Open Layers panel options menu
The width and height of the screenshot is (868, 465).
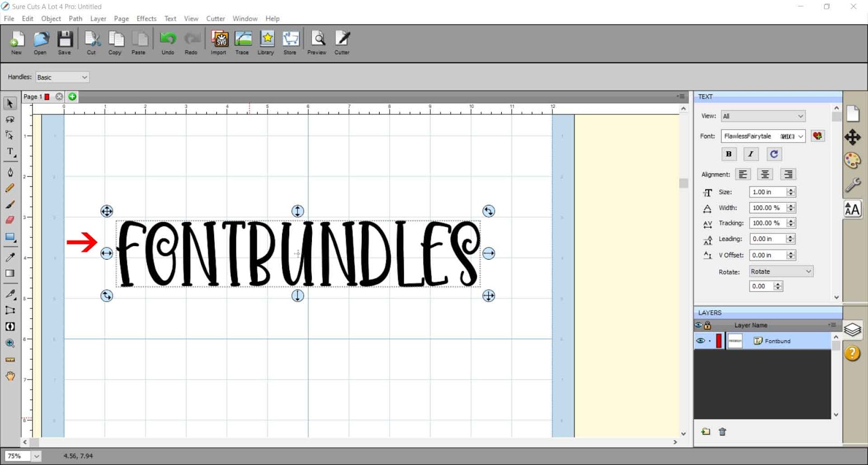pyautogui.click(x=832, y=325)
